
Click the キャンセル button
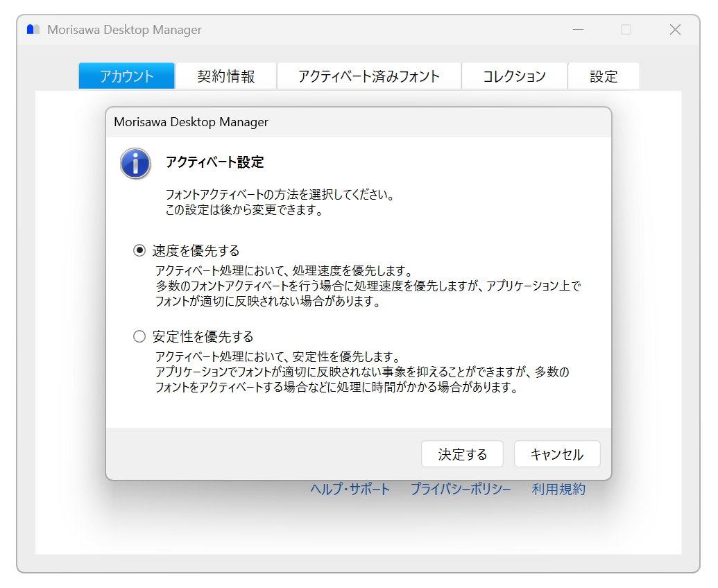click(557, 454)
